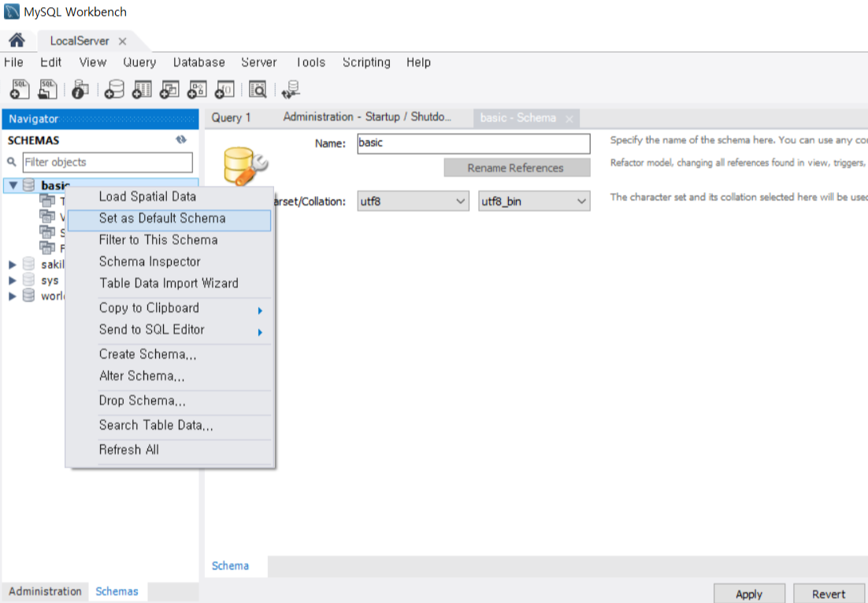This screenshot has height=603, width=868.
Task: Create a new table toolbar icon
Action: click(x=142, y=89)
